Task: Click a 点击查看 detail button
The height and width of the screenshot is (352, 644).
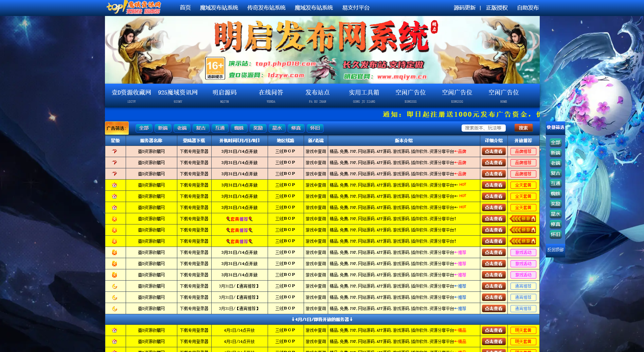Action: click(493, 151)
